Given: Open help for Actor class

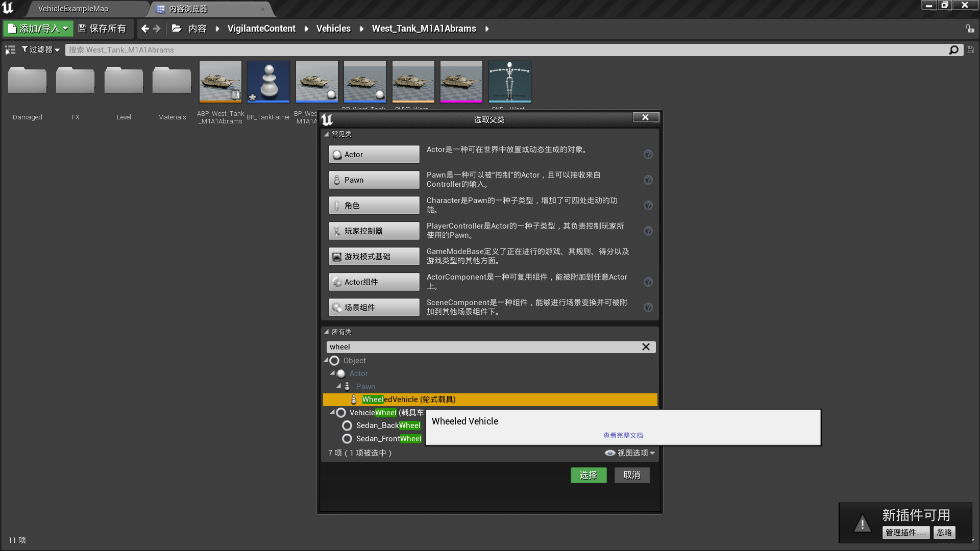Looking at the screenshot, I should [x=648, y=154].
